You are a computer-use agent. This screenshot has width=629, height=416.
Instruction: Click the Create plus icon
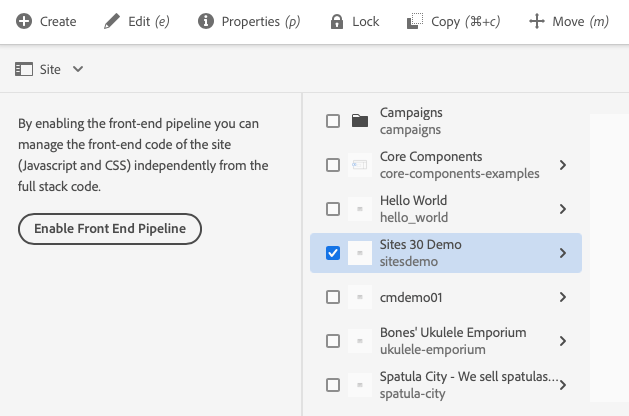24,21
